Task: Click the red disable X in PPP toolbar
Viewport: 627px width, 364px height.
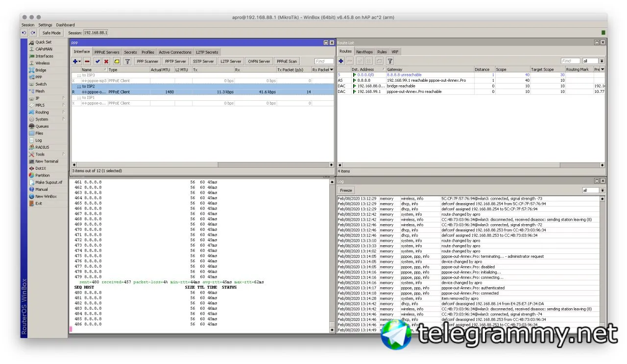Action: [106, 61]
